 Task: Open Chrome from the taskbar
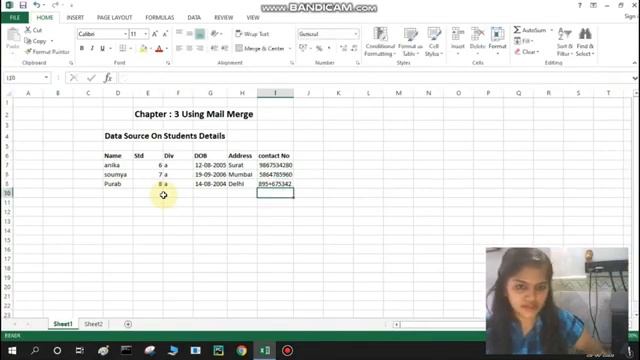click(241, 351)
